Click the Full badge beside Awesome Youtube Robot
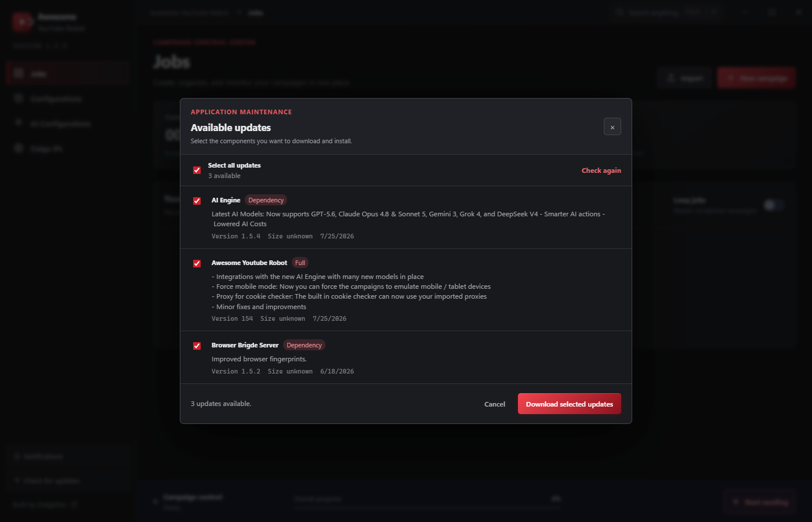Image resolution: width=812 pixels, height=522 pixels. point(300,263)
